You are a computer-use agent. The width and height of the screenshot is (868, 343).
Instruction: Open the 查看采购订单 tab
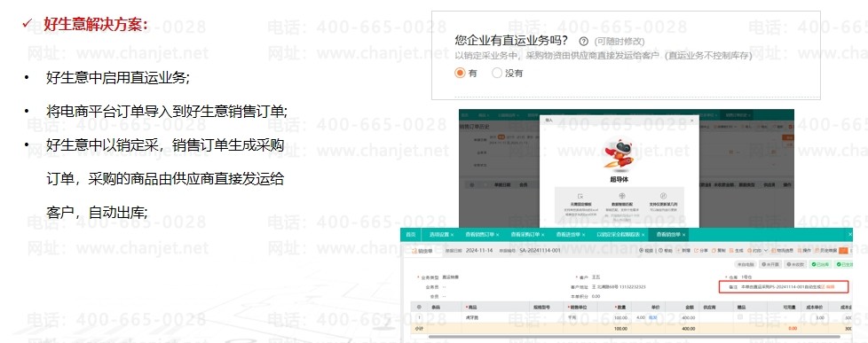pos(525,235)
